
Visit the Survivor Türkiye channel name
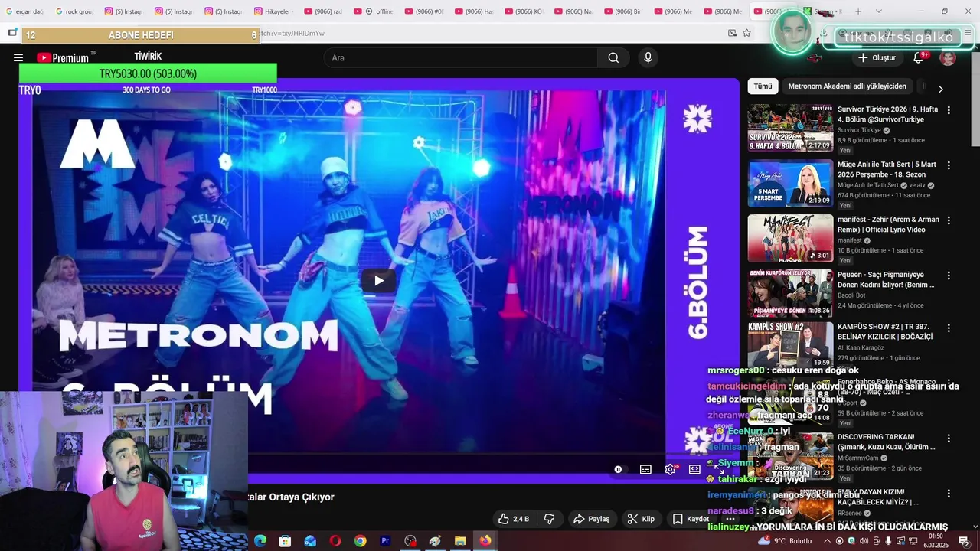[859, 130]
